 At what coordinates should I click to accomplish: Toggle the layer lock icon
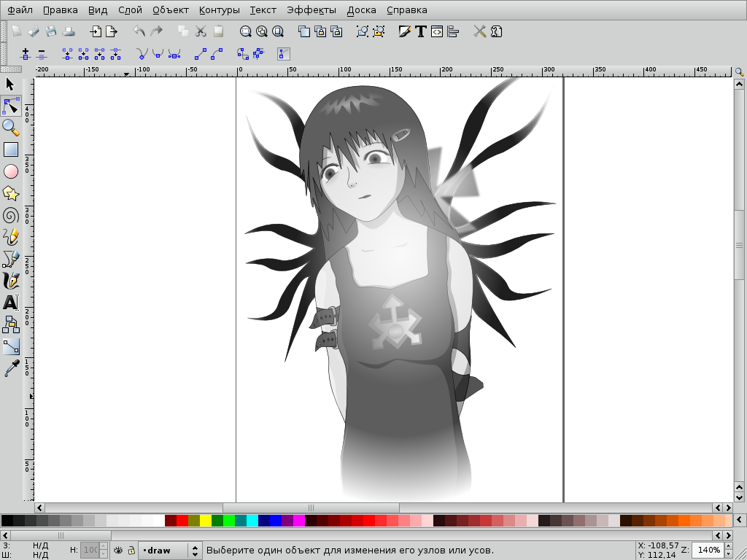coord(131,551)
